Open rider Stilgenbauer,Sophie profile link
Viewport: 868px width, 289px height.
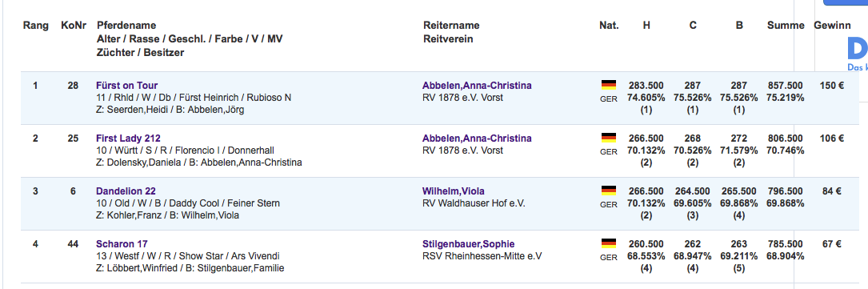tap(468, 243)
